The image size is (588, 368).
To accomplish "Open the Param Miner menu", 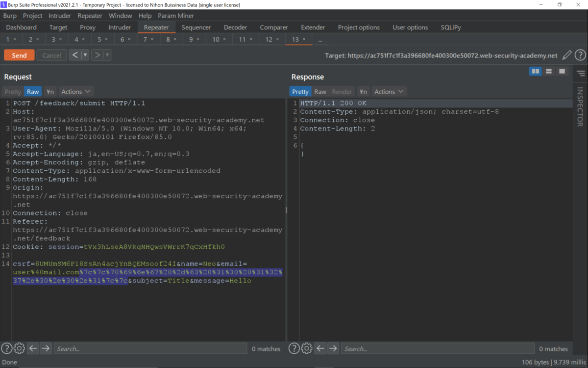I will click(x=176, y=16).
